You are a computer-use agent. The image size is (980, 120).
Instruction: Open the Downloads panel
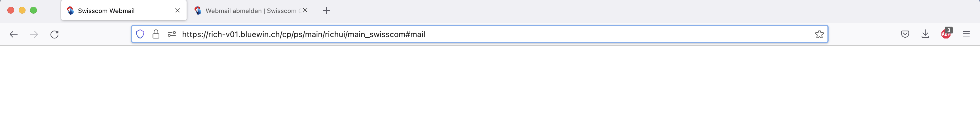point(925,34)
